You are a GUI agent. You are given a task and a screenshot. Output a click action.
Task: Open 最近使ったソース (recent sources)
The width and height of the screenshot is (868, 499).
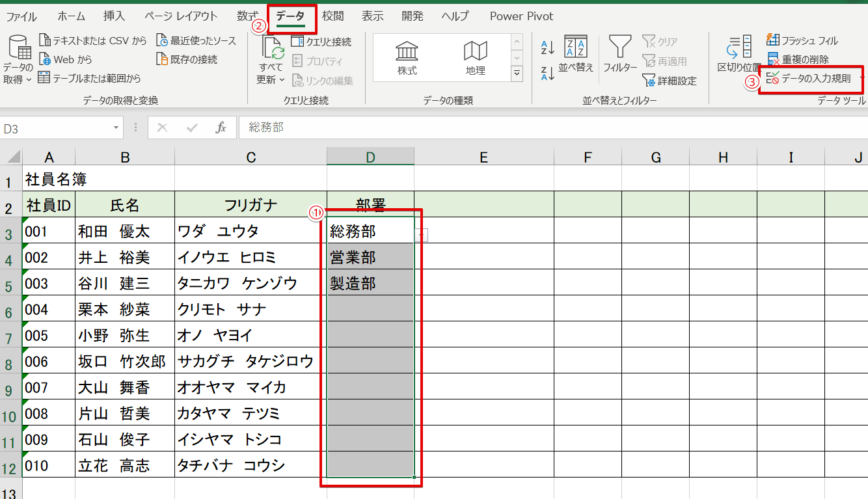point(196,41)
